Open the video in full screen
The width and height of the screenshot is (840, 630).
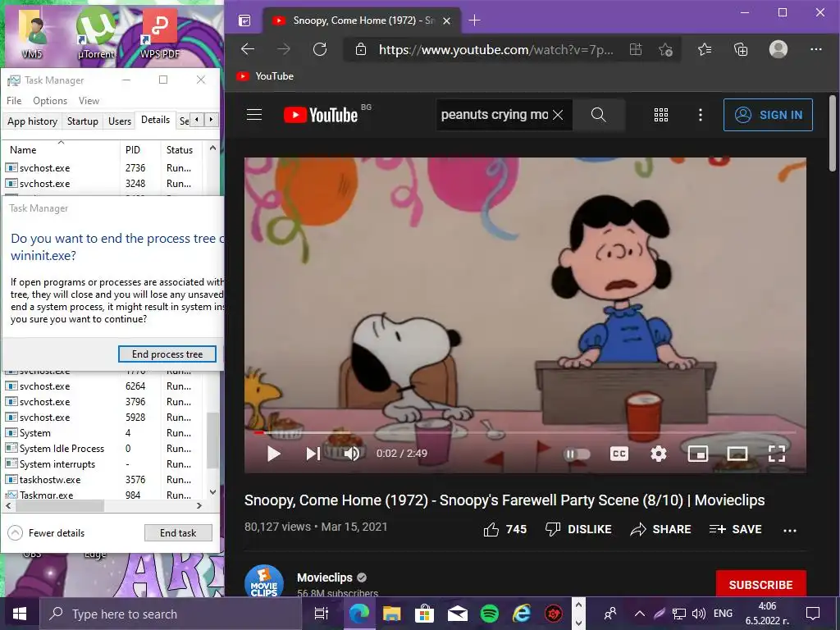point(777,454)
